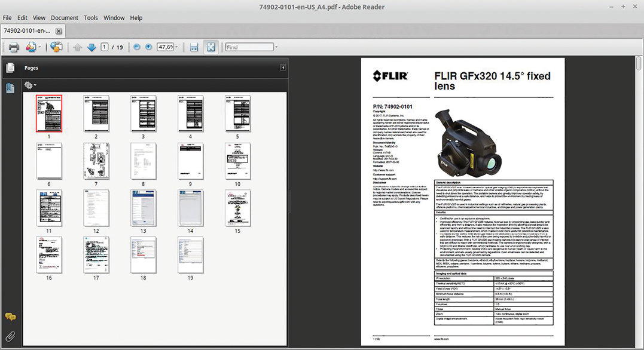This screenshot has height=350, width=644.
Task: Select page 14 thumbnail
Action: [191, 208]
